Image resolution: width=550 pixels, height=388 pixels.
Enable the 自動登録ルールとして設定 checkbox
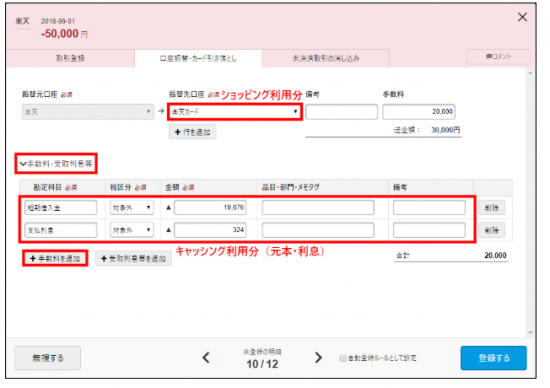[343, 358]
